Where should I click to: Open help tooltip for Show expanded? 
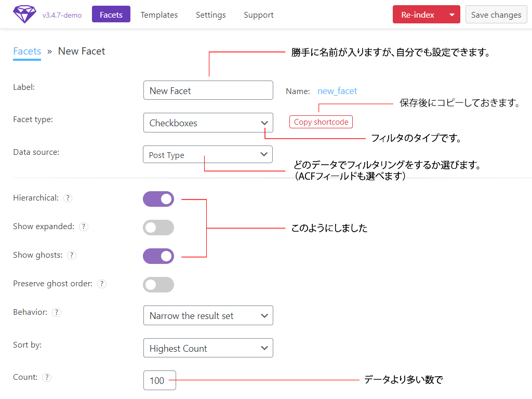[x=84, y=227]
